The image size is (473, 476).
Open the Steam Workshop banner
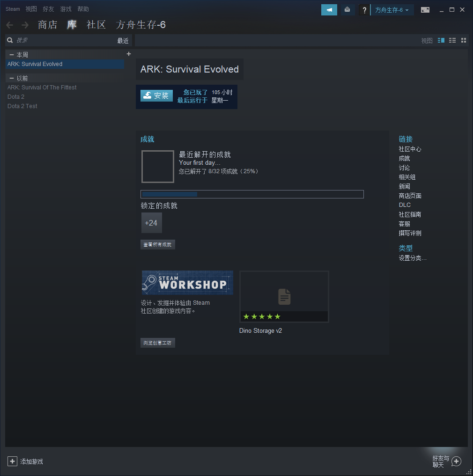pyautogui.click(x=187, y=283)
